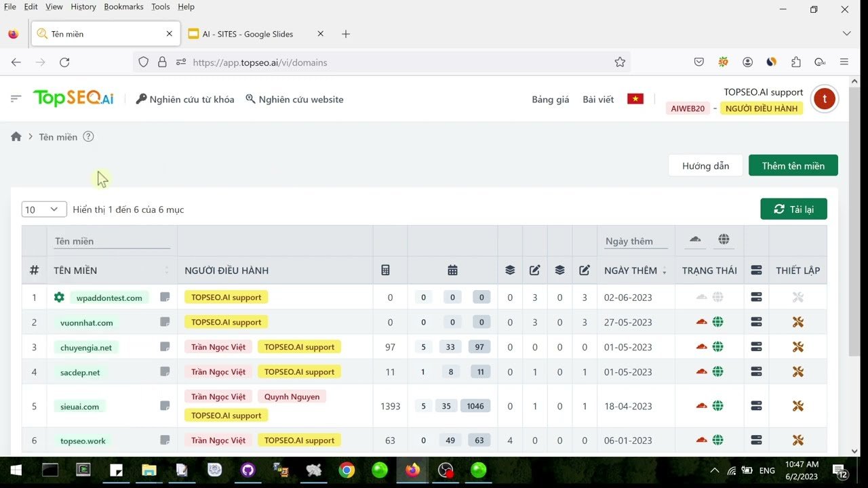Open the note icon for wpaddontest.com

(x=165, y=297)
